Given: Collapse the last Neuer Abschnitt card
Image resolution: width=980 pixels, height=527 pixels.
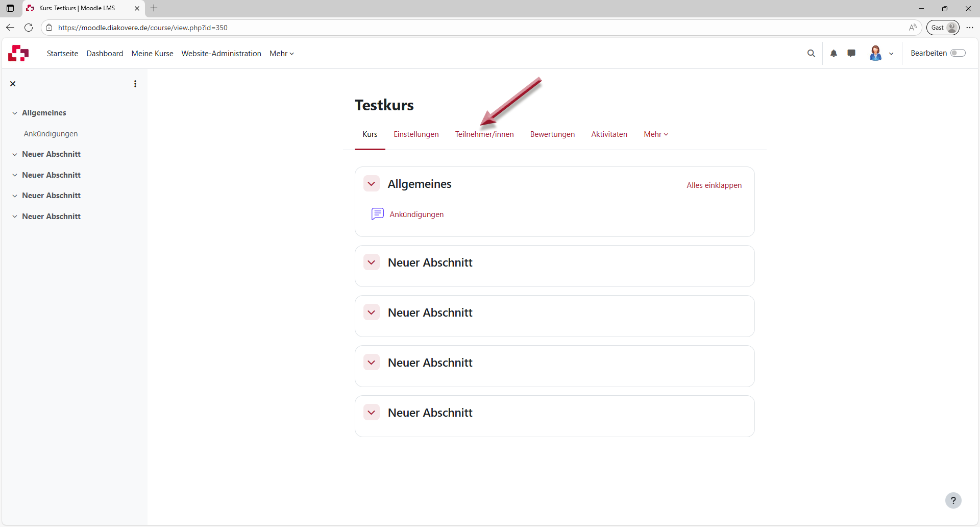Looking at the screenshot, I should tap(372, 413).
